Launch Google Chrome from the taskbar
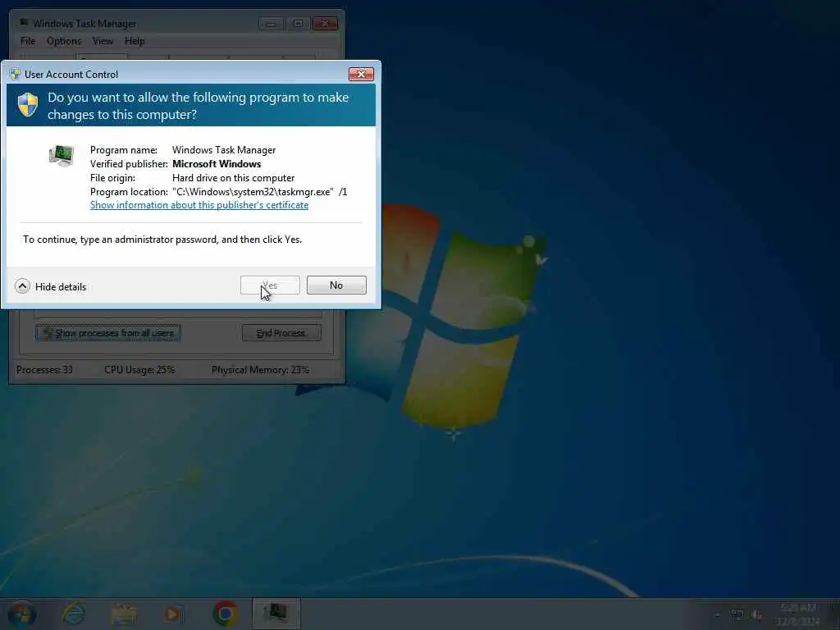Image resolution: width=840 pixels, height=630 pixels. coord(226,614)
